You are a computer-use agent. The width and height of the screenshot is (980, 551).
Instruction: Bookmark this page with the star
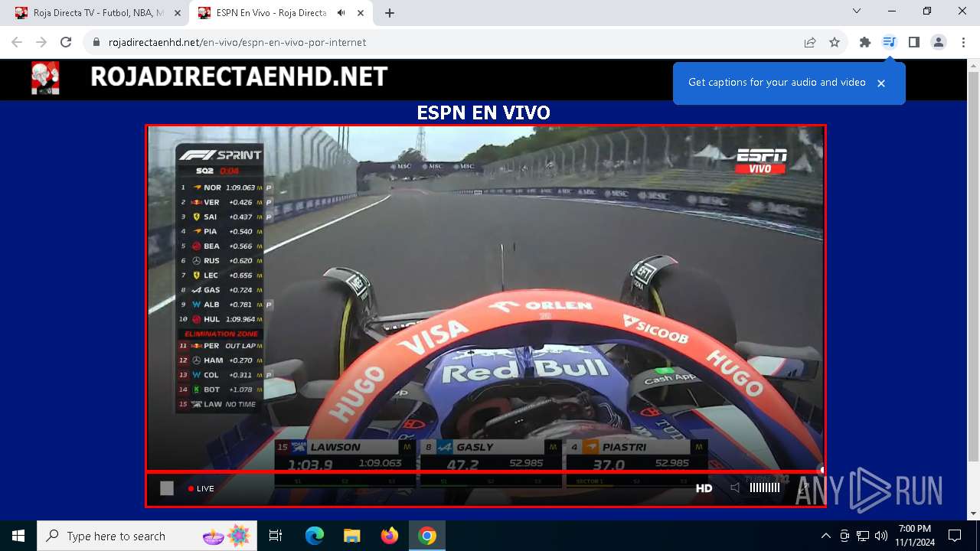(x=835, y=42)
